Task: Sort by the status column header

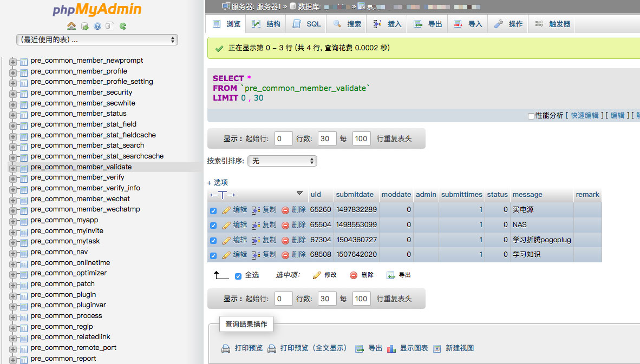Action: [x=497, y=195]
